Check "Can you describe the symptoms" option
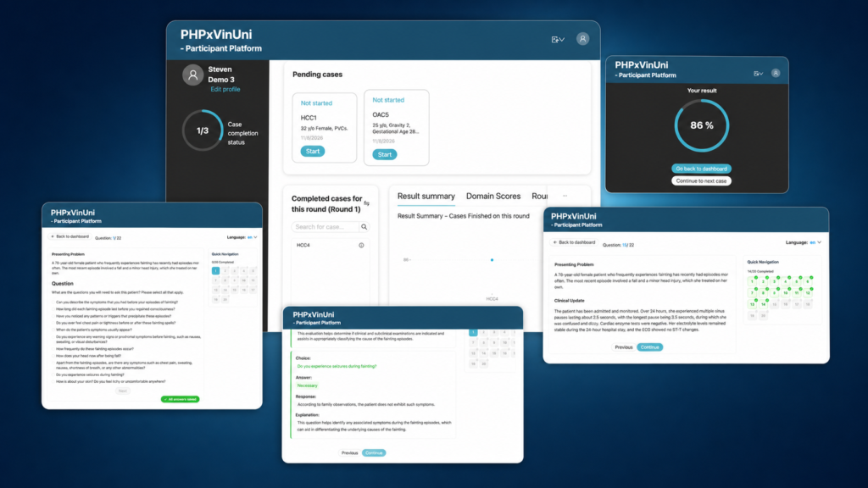The height and width of the screenshot is (488, 868). pyautogui.click(x=53, y=302)
